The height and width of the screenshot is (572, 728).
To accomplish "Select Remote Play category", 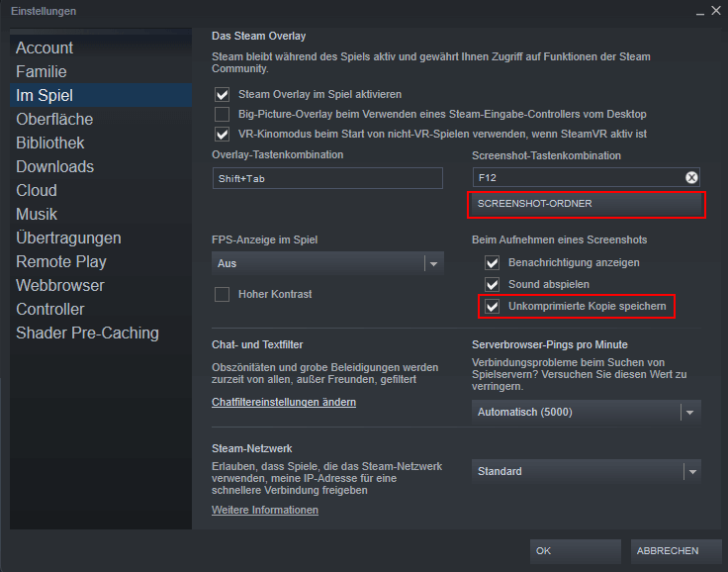I will click(x=101, y=261).
